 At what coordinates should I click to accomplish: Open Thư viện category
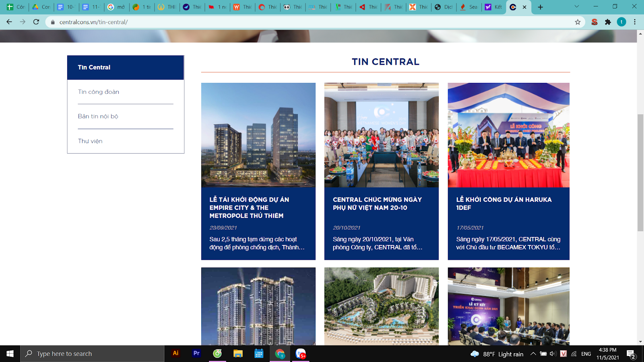90,141
